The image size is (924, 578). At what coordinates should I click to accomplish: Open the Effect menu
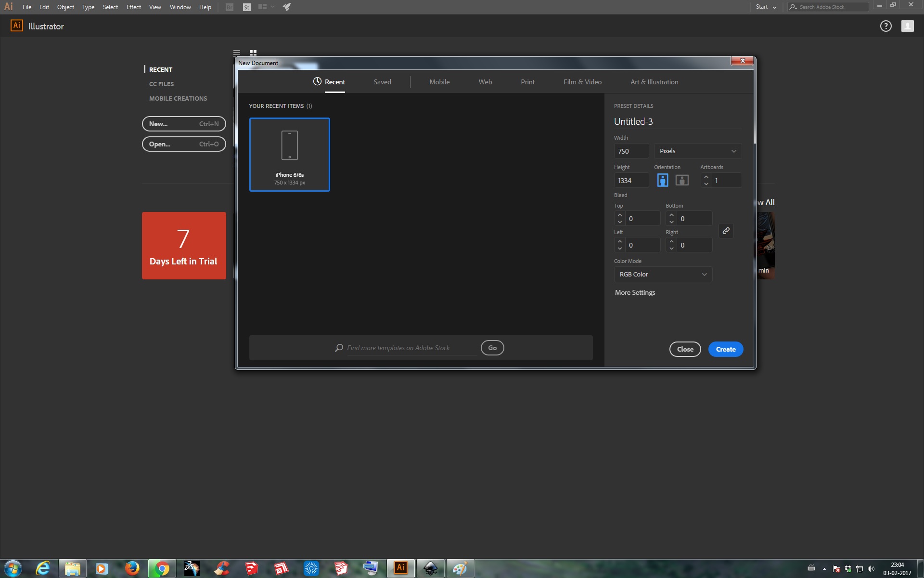[x=134, y=7]
